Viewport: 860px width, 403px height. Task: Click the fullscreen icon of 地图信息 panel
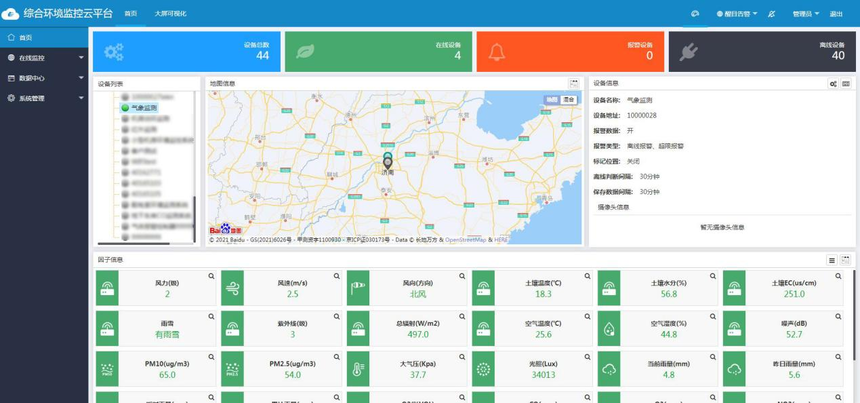574,83
